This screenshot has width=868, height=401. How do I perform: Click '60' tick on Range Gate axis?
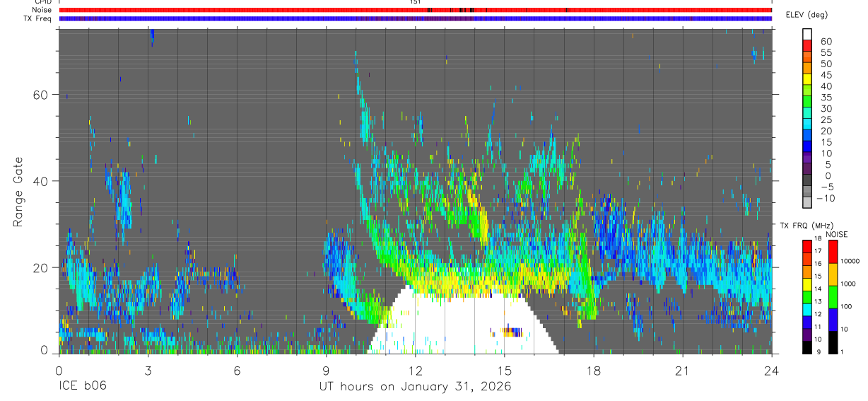40,95
